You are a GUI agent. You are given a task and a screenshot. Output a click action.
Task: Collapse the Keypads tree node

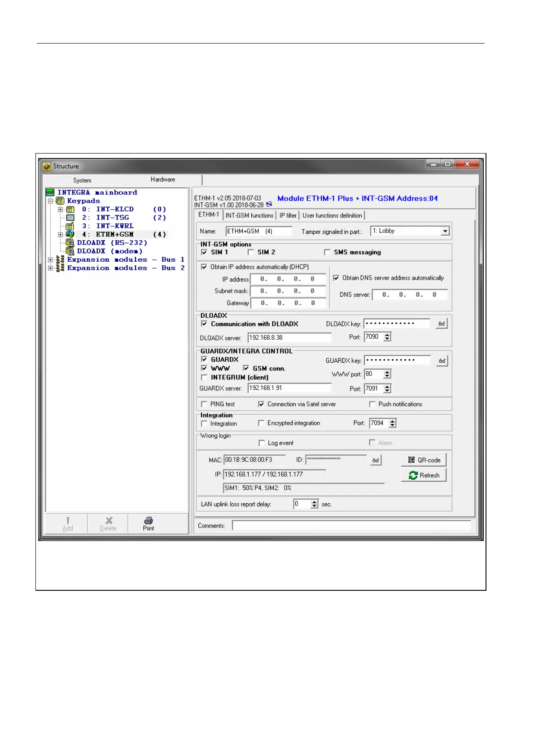(x=51, y=201)
